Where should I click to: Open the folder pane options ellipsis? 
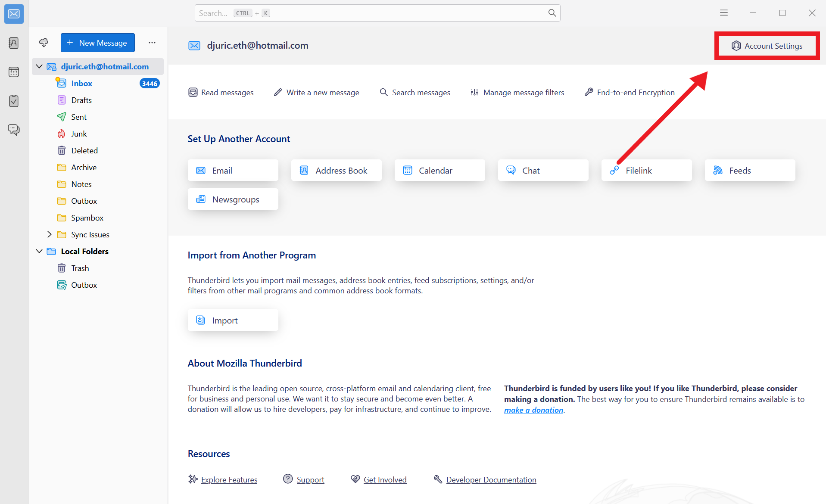152,43
